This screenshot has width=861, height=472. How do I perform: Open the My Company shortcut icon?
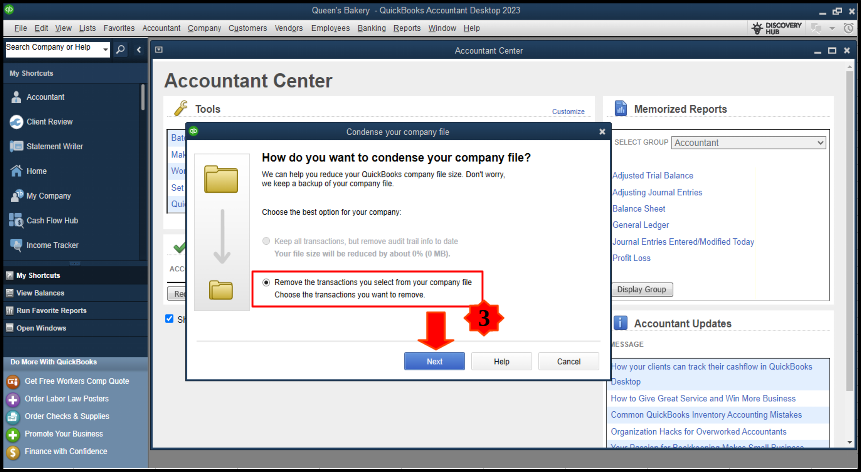[16, 195]
